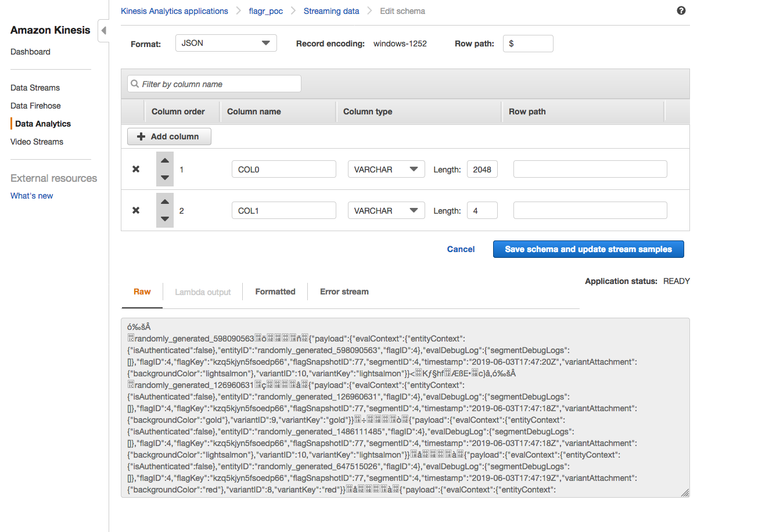Click the magnifier icon in the filter box
Viewport: 769px width, 532px height.
click(134, 84)
